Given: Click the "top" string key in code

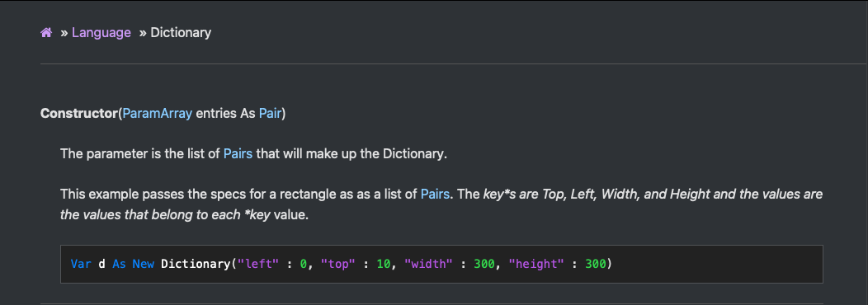Looking at the screenshot, I should pyautogui.click(x=338, y=264).
